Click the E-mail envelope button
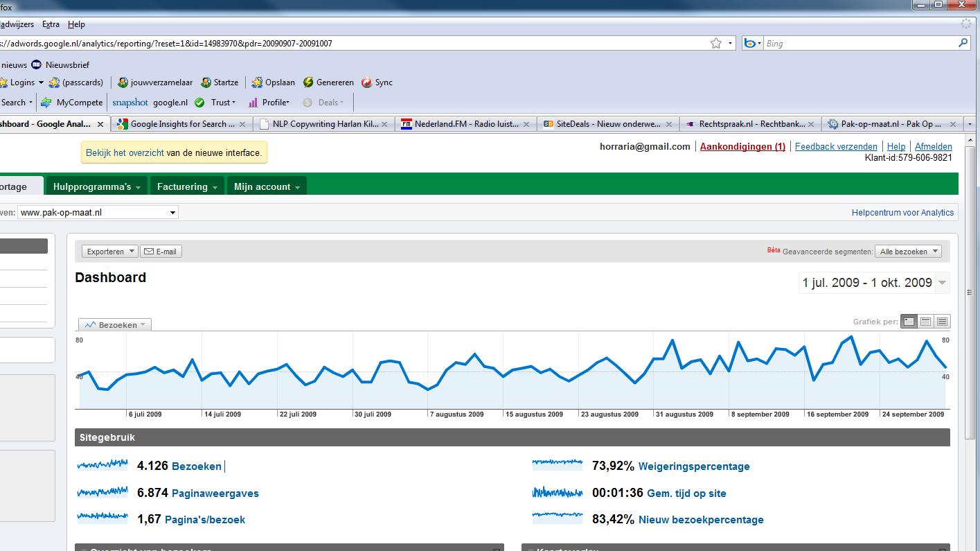 [x=161, y=252]
